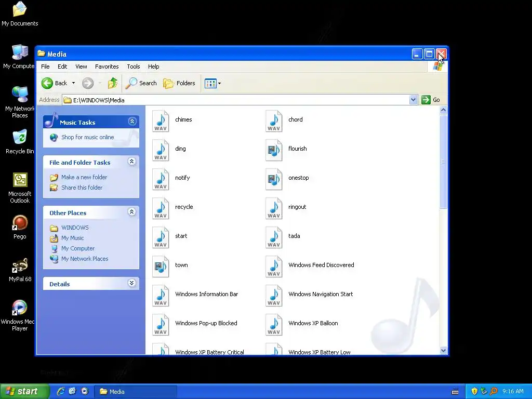Expand the Details panel
This screenshot has width=532, height=399.
tap(132, 283)
